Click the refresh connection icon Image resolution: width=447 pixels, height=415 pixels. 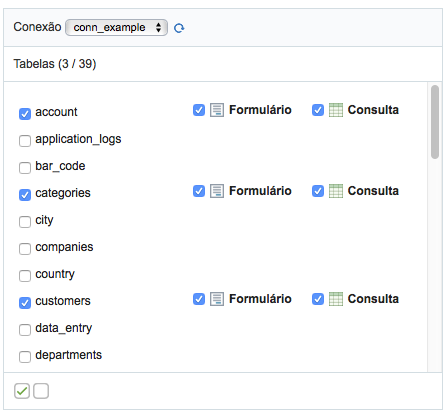coord(179,28)
